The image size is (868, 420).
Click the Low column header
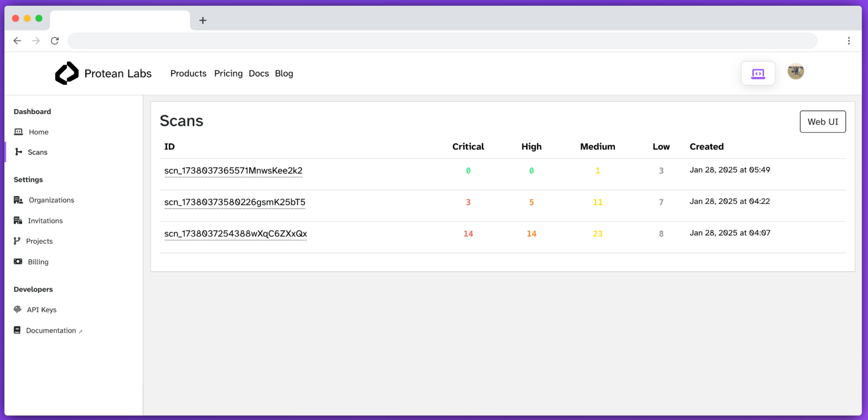tap(661, 146)
